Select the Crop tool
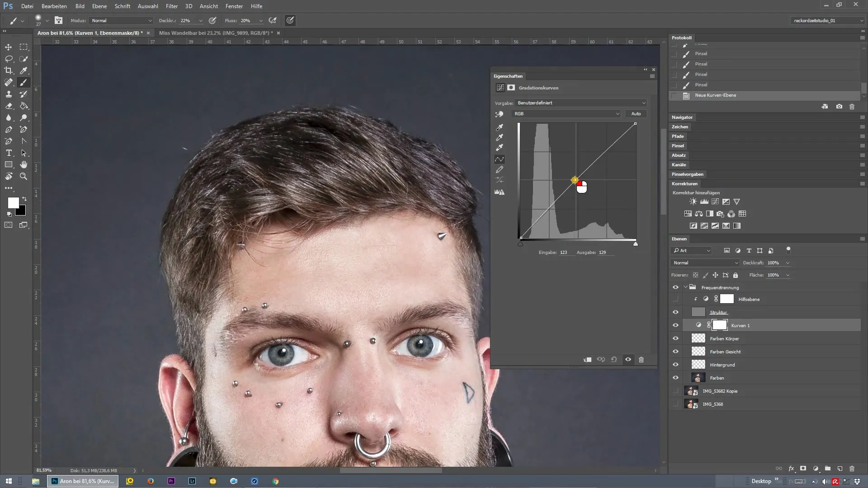 9,70
